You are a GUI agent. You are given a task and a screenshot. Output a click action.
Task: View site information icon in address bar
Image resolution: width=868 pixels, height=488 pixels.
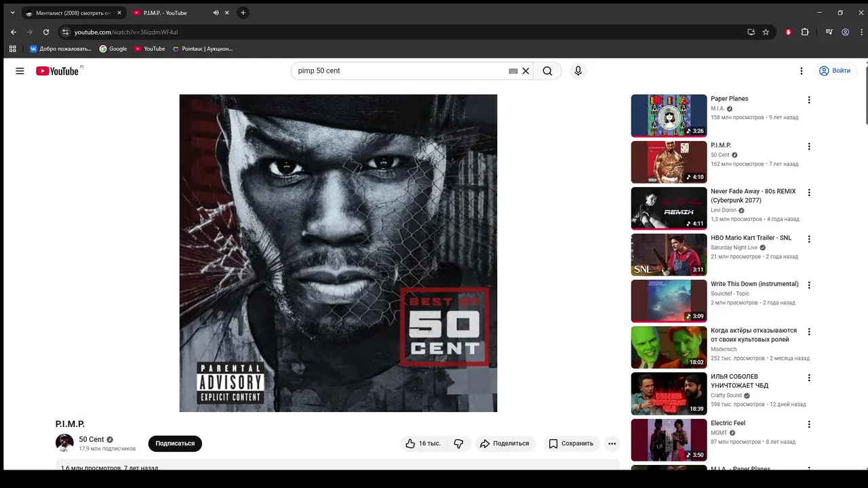click(66, 32)
